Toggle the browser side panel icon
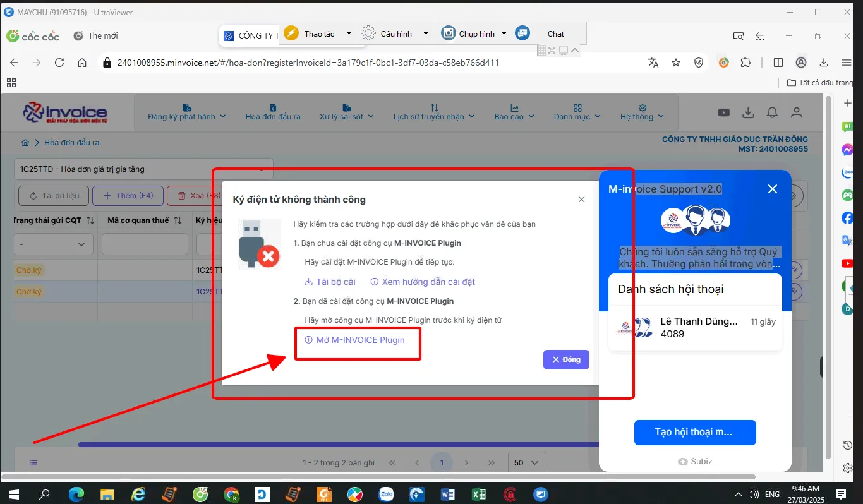Viewport: 863px width, 504px height. (778, 63)
